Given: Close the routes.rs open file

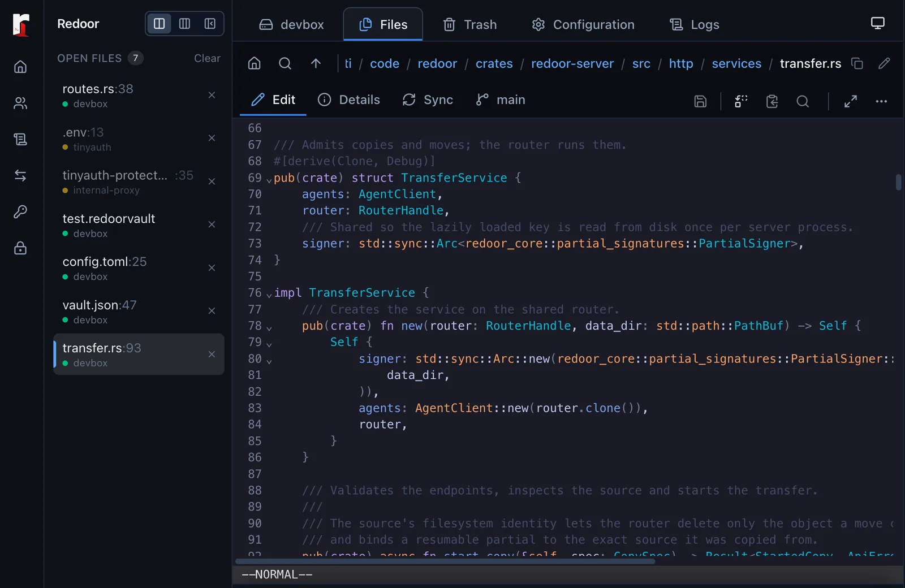Looking at the screenshot, I should pyautogui.click(x=212, y=95).
